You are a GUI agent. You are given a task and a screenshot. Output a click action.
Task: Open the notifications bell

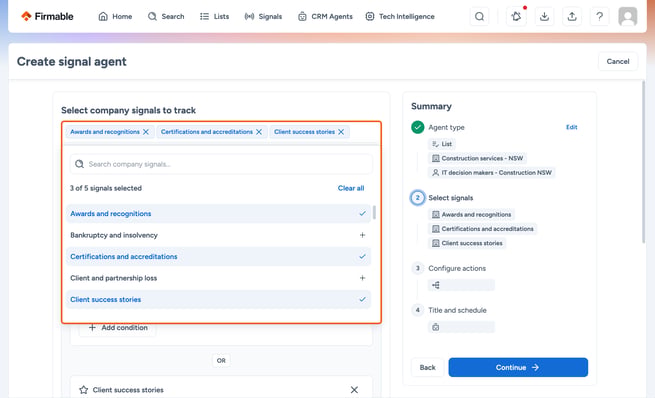pyautogui.click(x=516, y=16)
